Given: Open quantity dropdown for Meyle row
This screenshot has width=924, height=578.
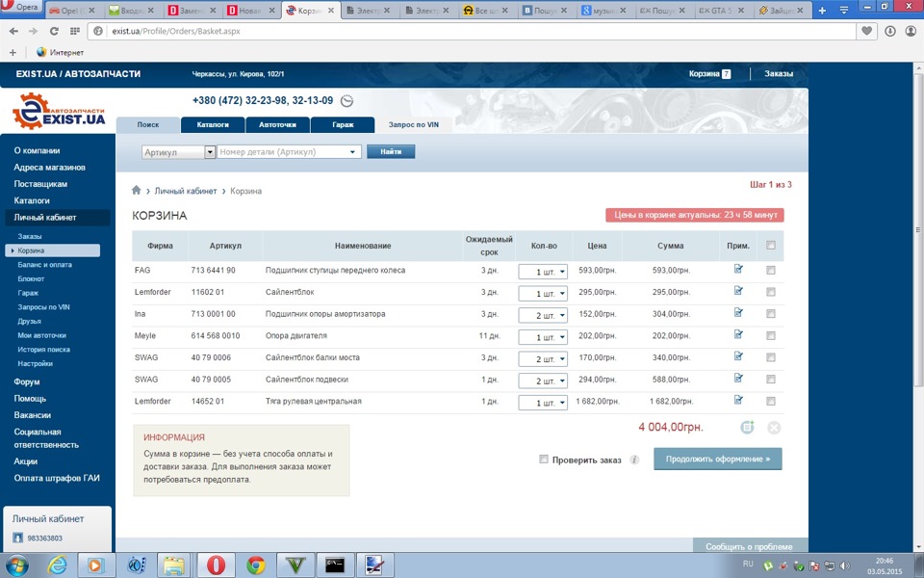Looking at the screenshot, I should pyautogui.click(x=543, y=337).
